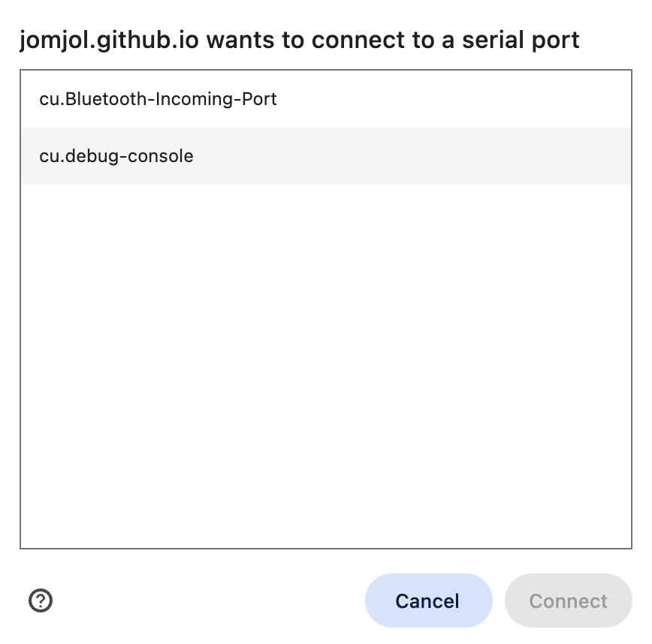
Task: Hit Connect to pair the serial port
Action: 568,600
